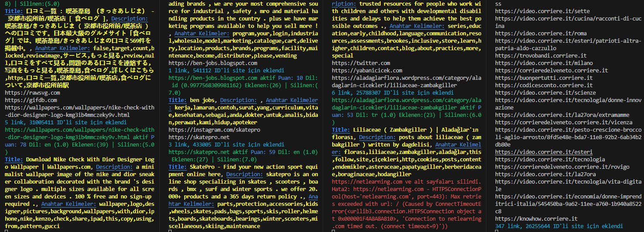
Task: Open video.corriere.it esteri patrioti-altra-patria URL
Action: pos(568,44)
